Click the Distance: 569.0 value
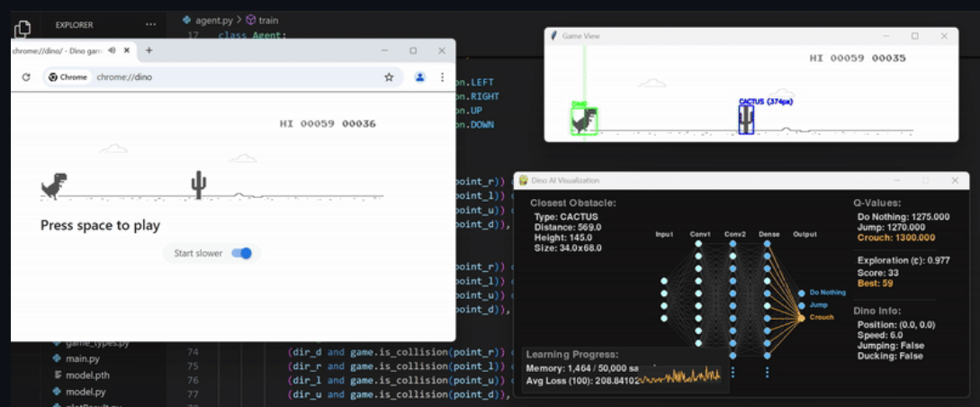Image resolution: width=980 pixels, height=407 pixels. pos(568,228)
